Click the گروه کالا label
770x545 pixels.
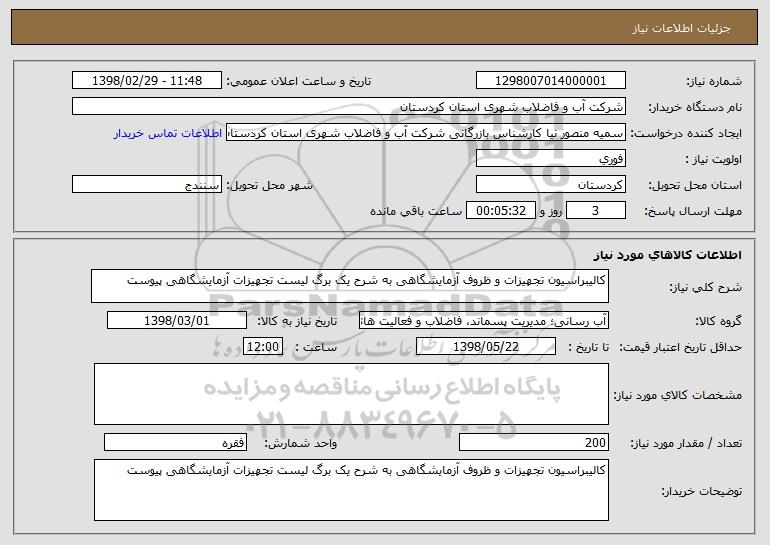coord(718,322)
